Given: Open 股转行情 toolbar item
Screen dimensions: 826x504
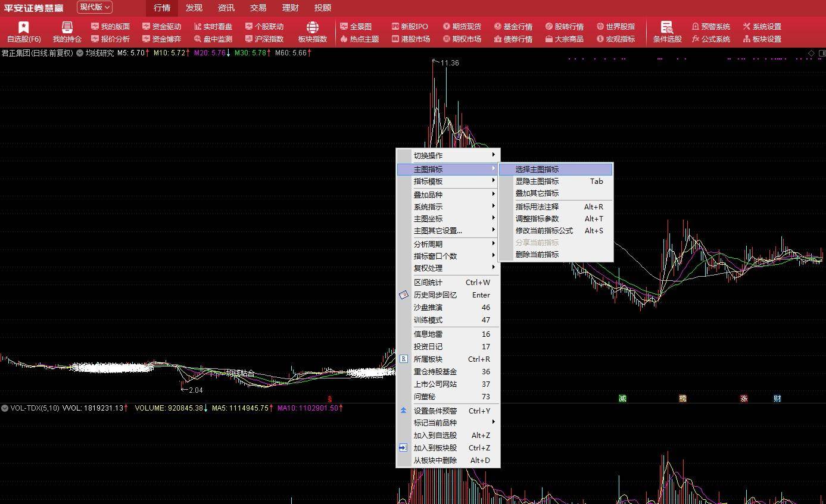Looking at the screenshot, I should [564, 26].
